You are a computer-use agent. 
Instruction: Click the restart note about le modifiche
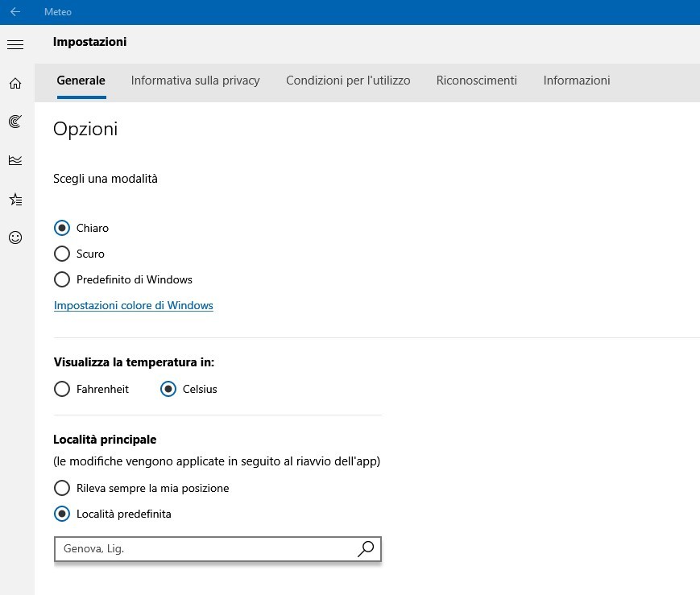pyautogui.click(x=217, y=461)
